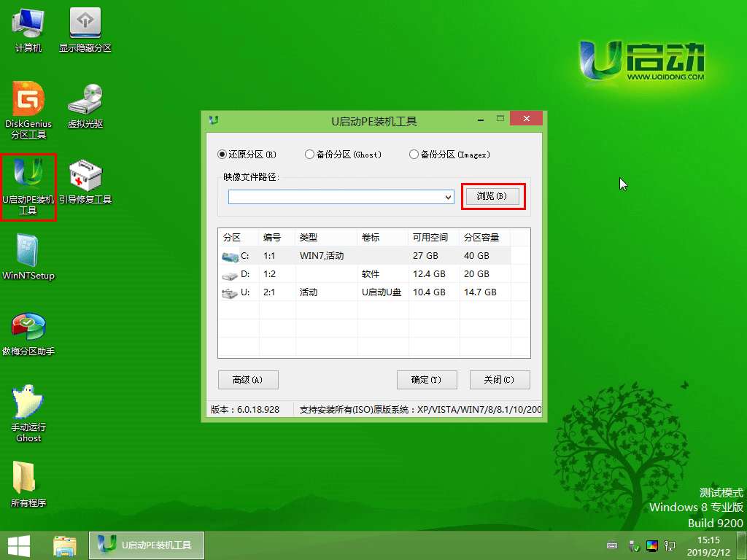
Task: Open the 所有程序 folder icon
Action: coord(28,484)
